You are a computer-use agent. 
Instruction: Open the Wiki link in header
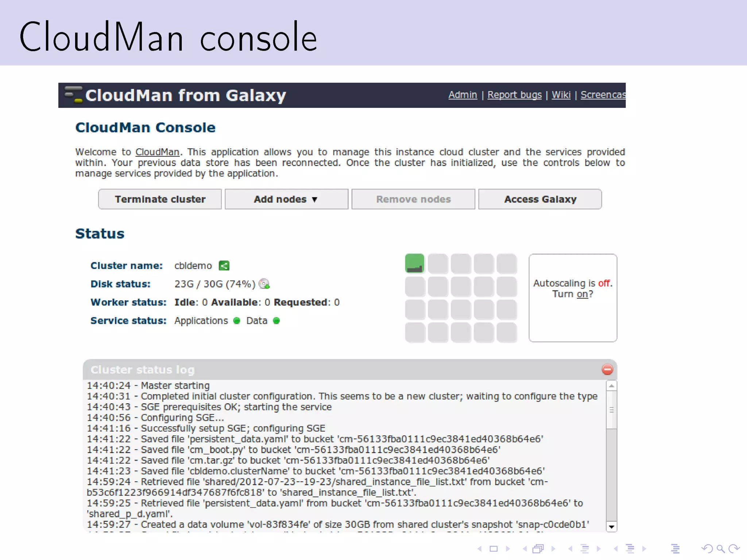[561, 95]
